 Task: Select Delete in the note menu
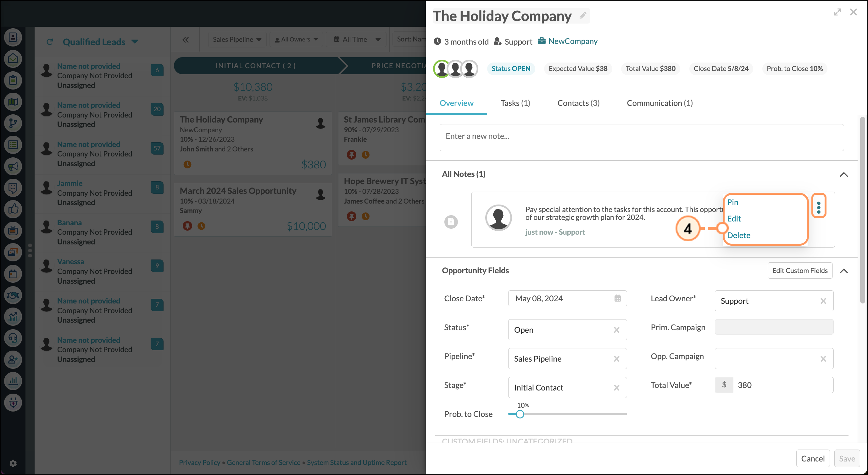pyautogui.click(x=738, y=235)
